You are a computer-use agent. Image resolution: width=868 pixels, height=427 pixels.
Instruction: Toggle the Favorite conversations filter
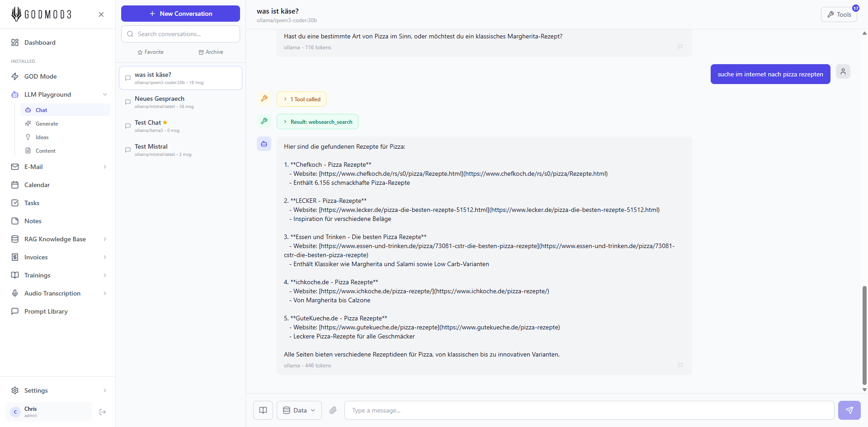pyautogui.click(x=151, y=52)
